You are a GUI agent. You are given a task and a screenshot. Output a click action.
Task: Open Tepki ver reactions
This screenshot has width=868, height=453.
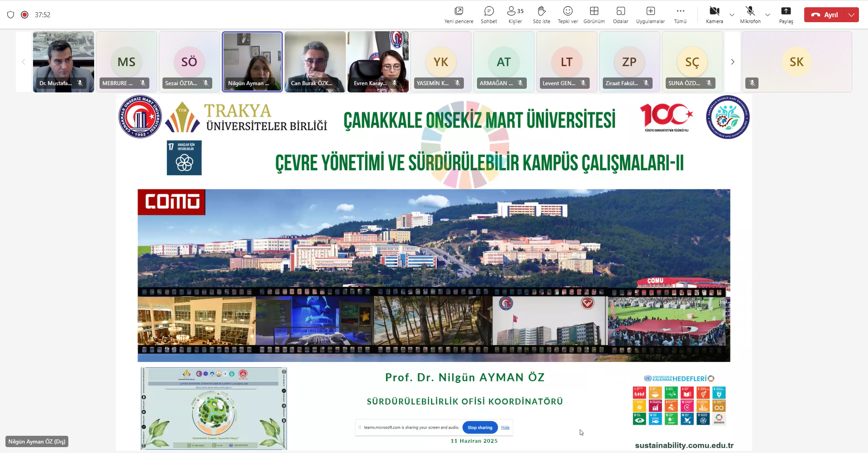pos(568,14)
